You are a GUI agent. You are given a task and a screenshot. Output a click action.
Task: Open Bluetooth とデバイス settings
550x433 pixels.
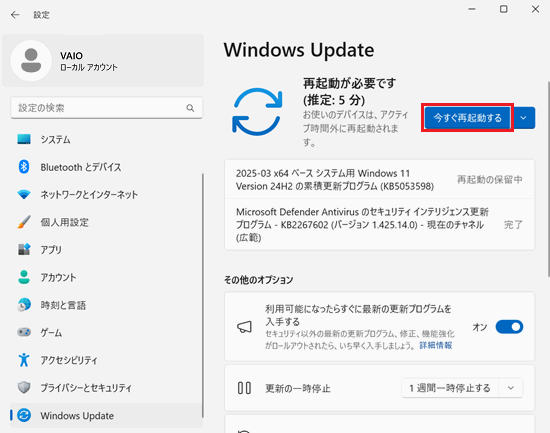(106, 167)
